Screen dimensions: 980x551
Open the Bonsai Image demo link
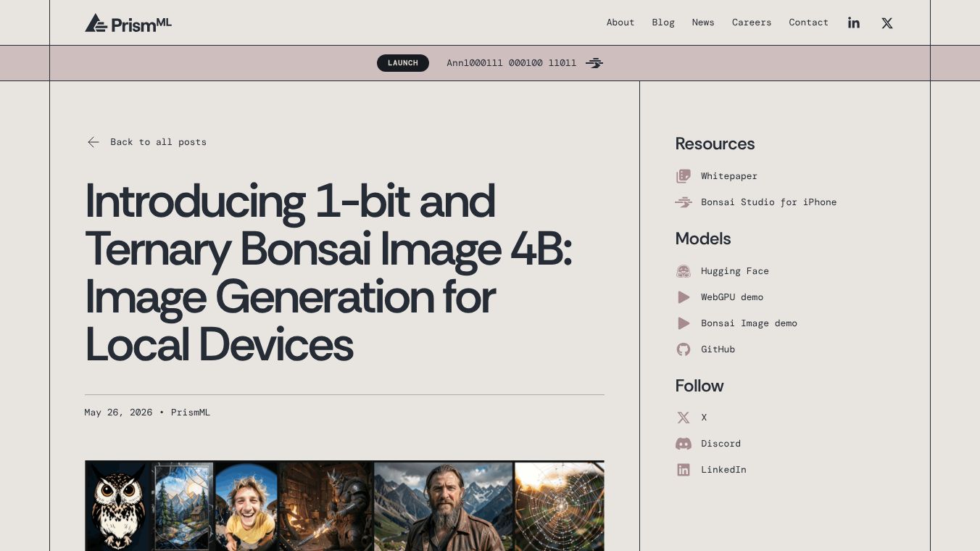[749, 323]
